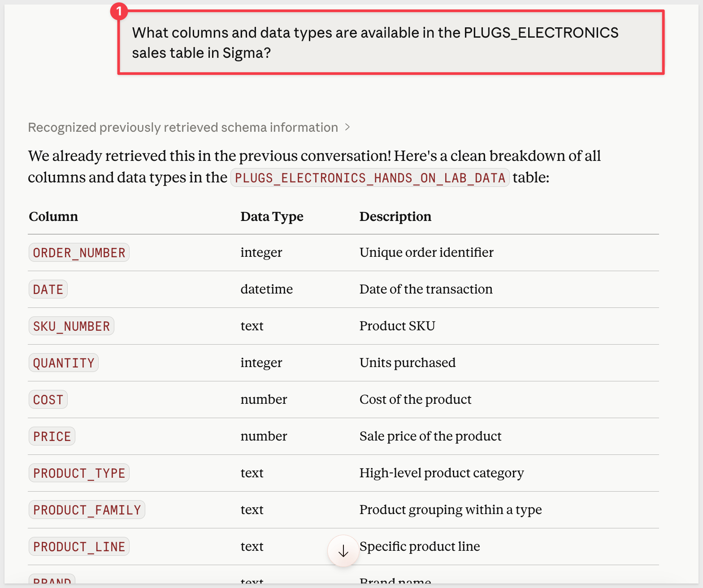Expand the 'Recognized previously retrieved schema information' chevron
Viewport: 703px width, 588px height.
pos(347,128)
